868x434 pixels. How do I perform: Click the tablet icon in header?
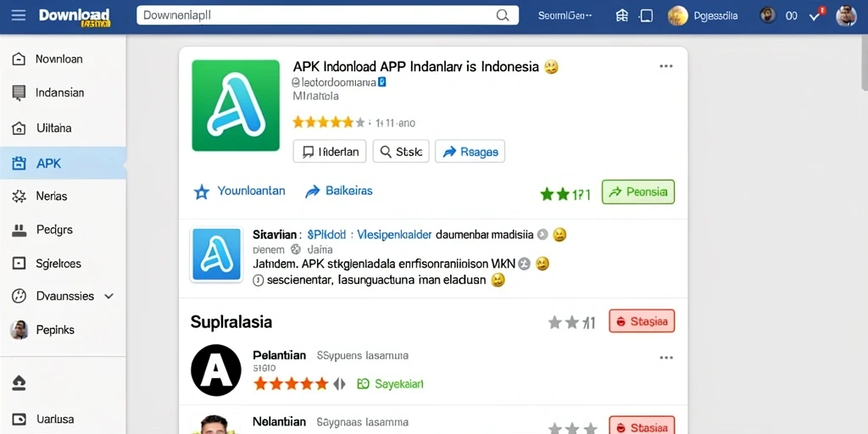click(x=646, y=16)
